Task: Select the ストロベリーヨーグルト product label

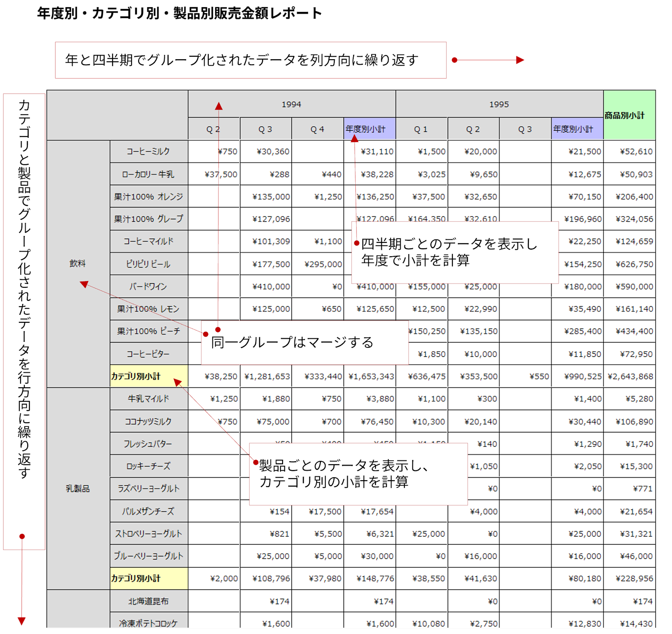Action: tap(149, 534)
